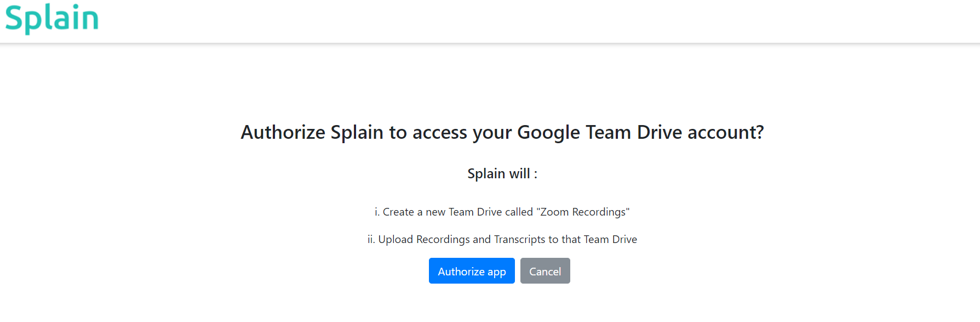
Task: Click the word "Transcripts" in step ii
Action: click(519, 239)
